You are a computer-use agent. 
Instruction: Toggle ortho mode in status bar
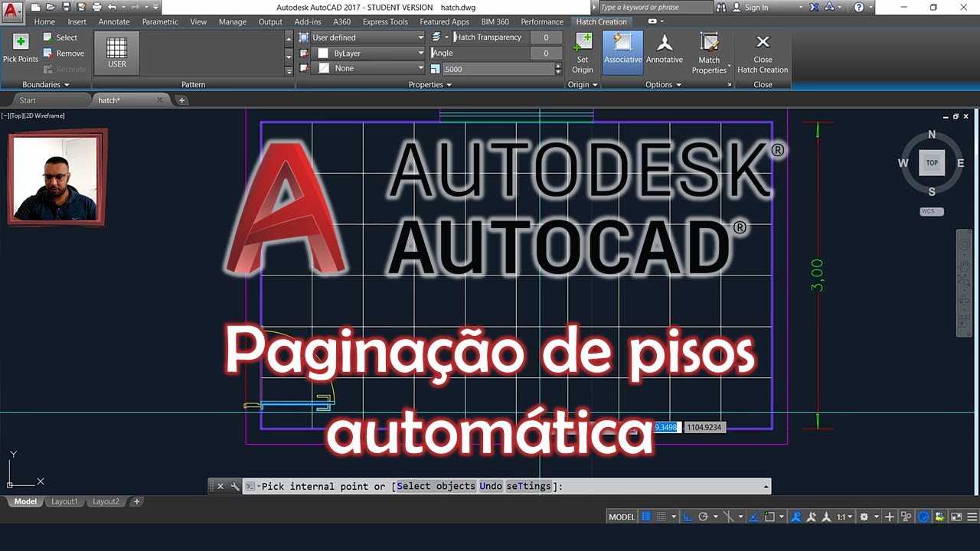688,517
